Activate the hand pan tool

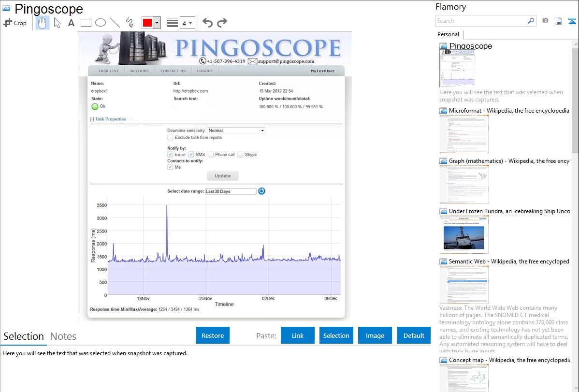[43, 23]
